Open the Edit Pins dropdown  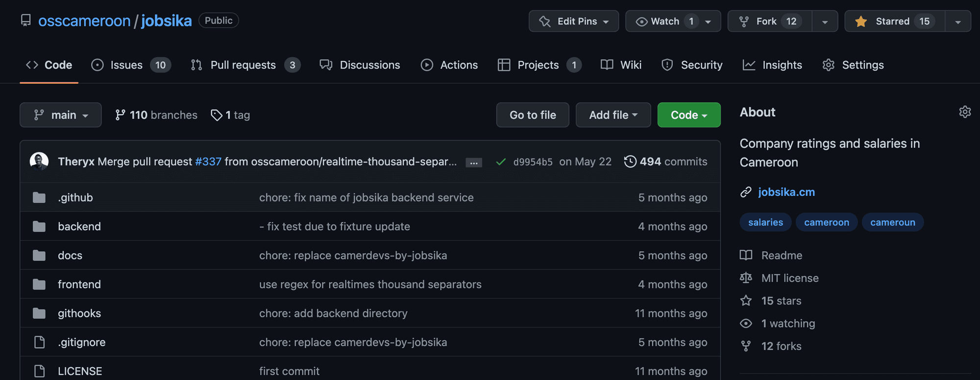tap(574, 21)
